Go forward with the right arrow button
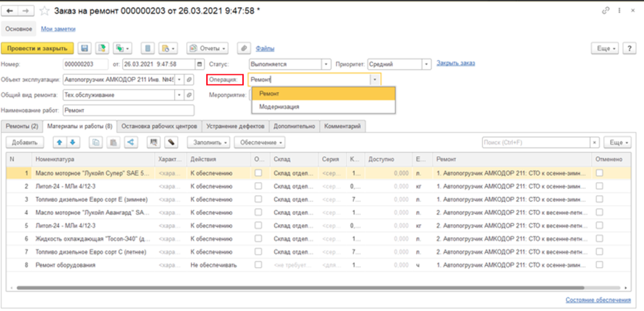The image size is (644, 311). 26,11
